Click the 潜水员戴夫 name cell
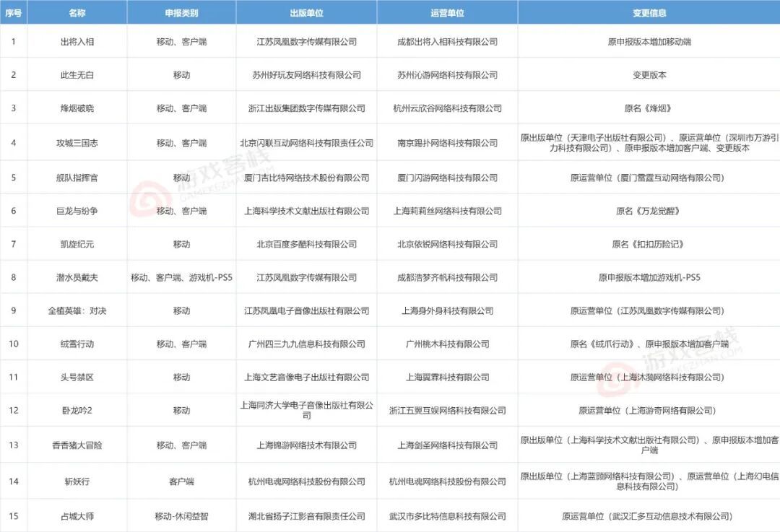Viewport: 780px width, 532px height. coord(77,277)
